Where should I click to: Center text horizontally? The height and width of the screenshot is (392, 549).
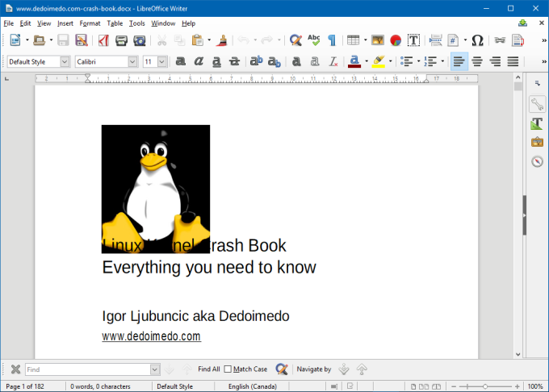[477, 61]
